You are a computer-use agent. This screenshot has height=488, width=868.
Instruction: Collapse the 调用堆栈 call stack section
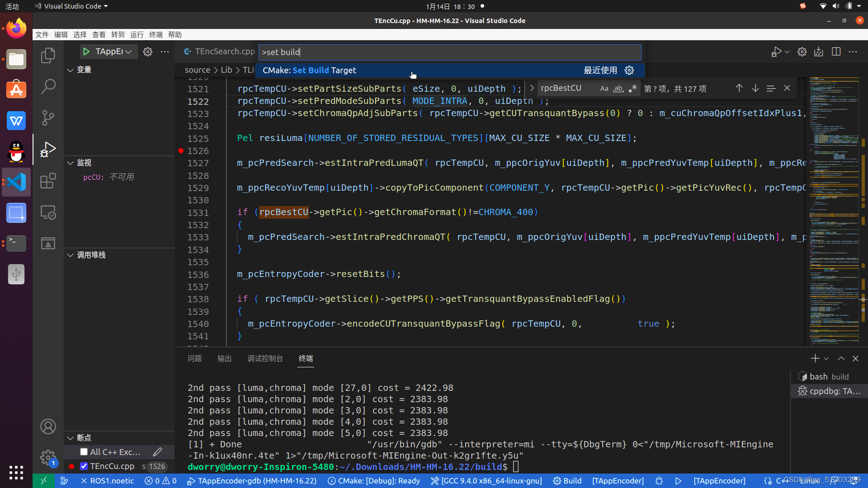click(x=71, y=255)
